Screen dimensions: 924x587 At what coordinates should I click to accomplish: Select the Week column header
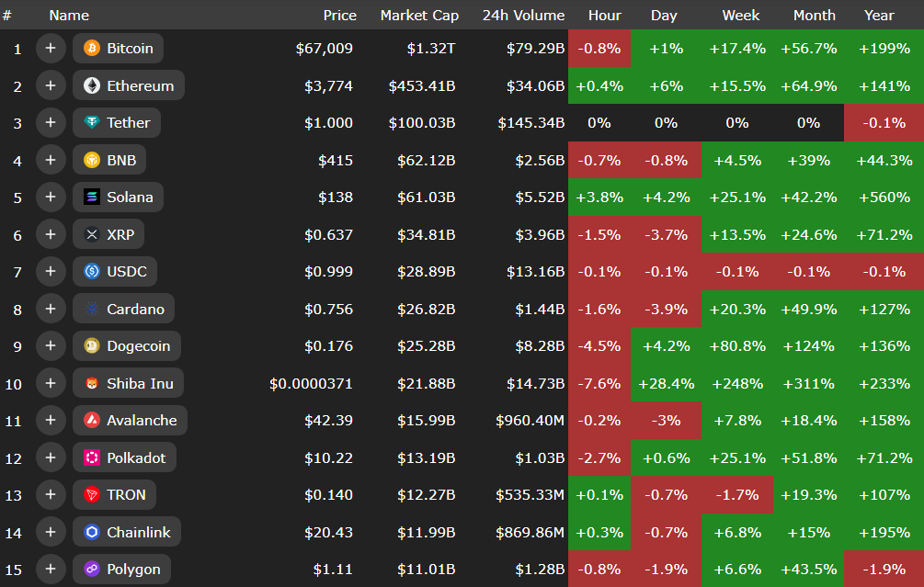pyautogui.click(x=740, y=16)
